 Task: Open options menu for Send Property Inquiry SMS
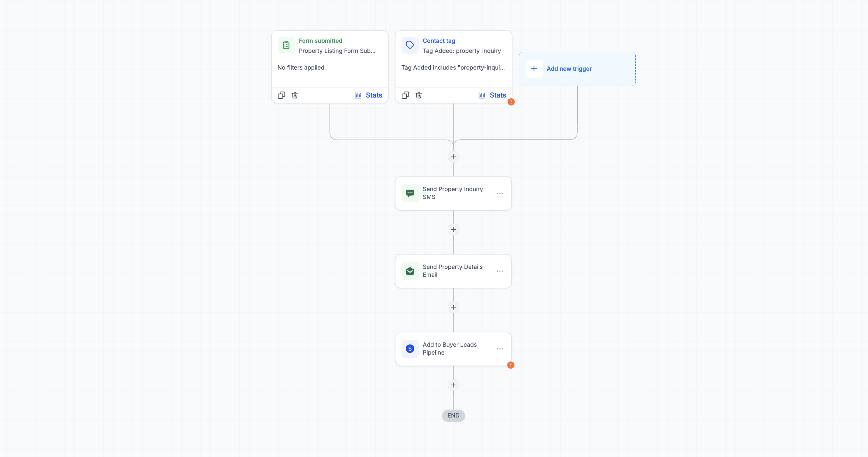(x=500, y=193)
